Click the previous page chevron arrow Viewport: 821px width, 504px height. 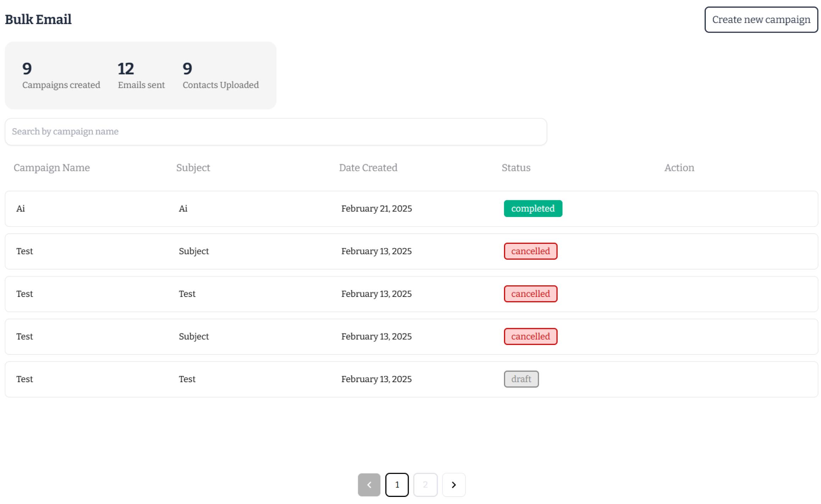click(369, 485)
